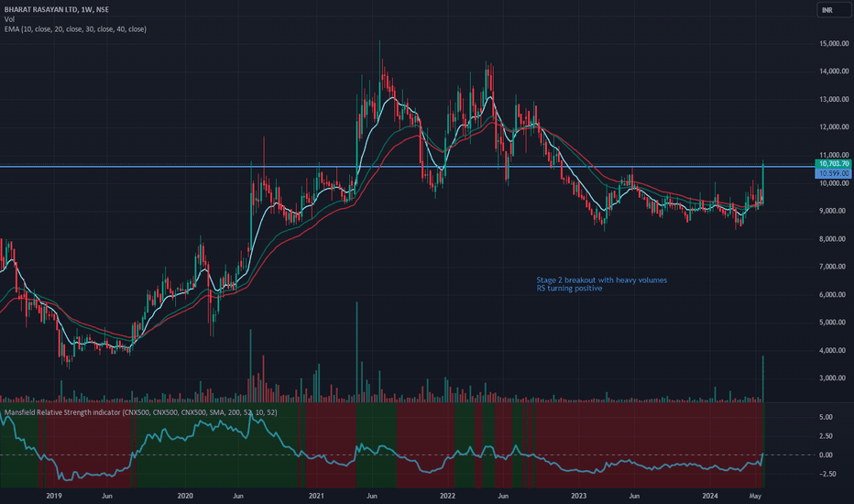
Task: Select the EMA indicator legend line
Action: pos(75,29)
